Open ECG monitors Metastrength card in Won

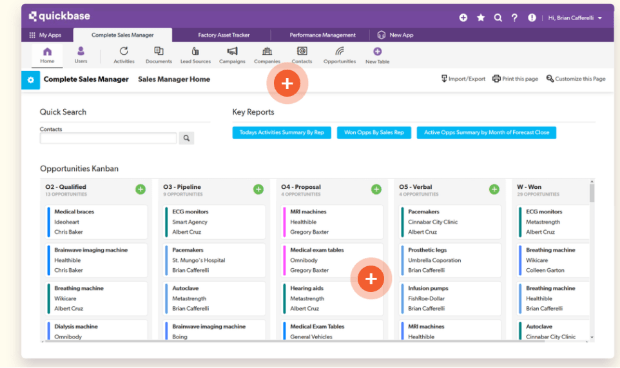click(x=553, y=222)
